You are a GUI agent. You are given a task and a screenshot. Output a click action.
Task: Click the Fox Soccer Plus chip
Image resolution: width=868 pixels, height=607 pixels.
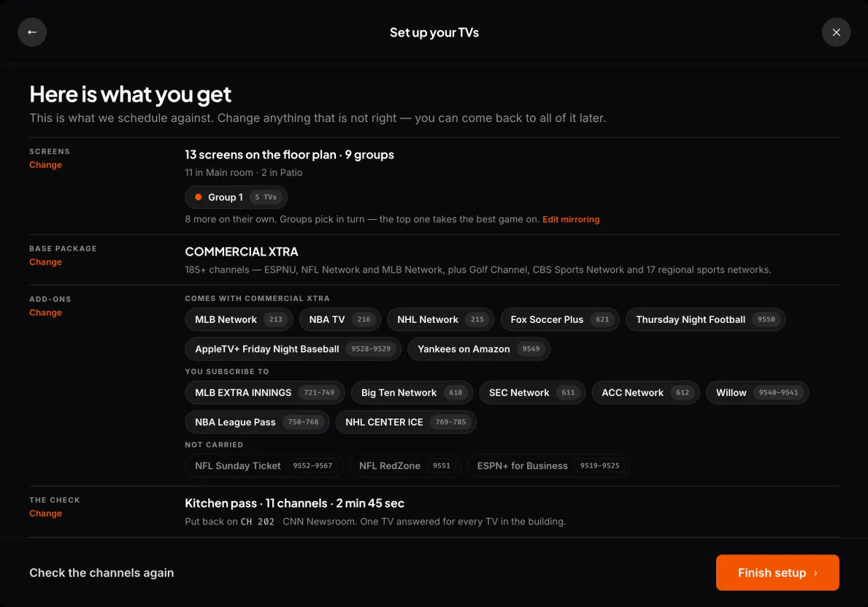(x=560, y=319)
